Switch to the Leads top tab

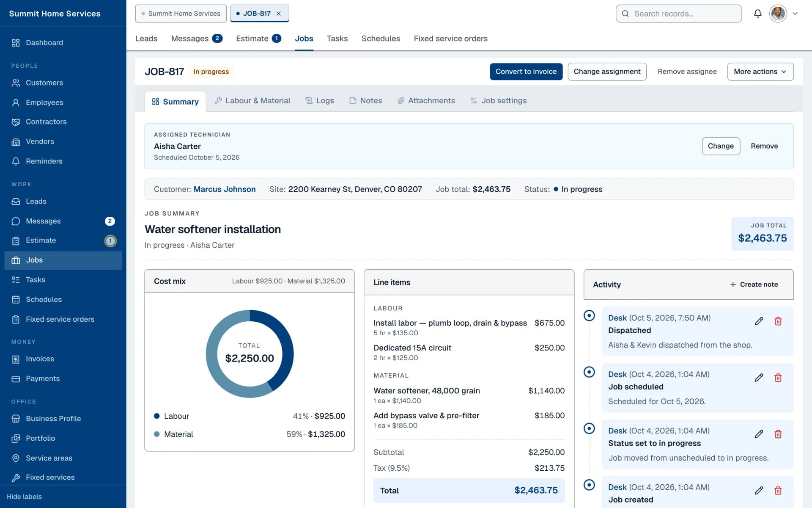pos(146,39)
